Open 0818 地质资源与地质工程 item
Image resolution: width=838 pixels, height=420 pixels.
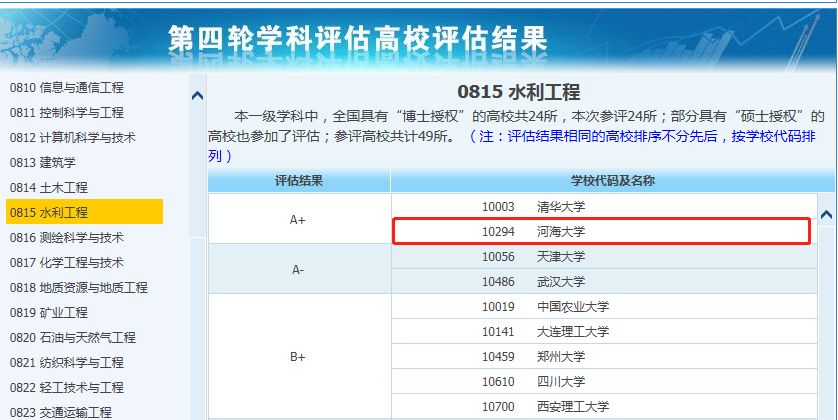(x=79, y=287)
